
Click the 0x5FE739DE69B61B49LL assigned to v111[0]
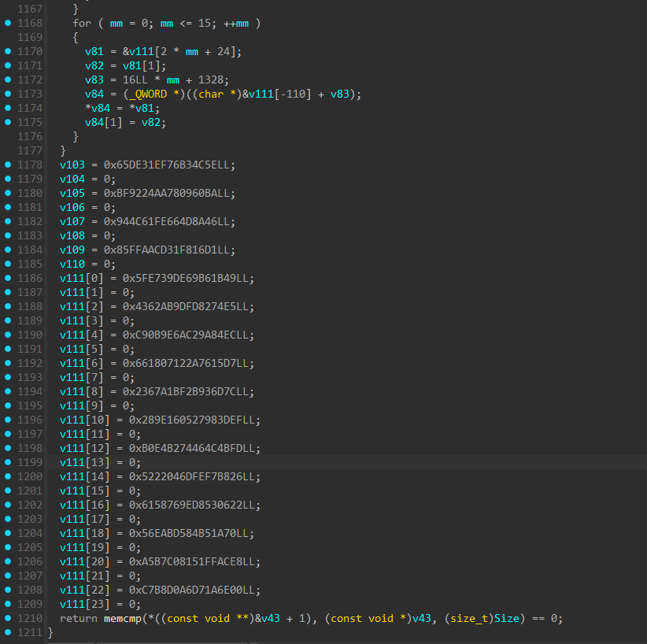pos(188,278)
